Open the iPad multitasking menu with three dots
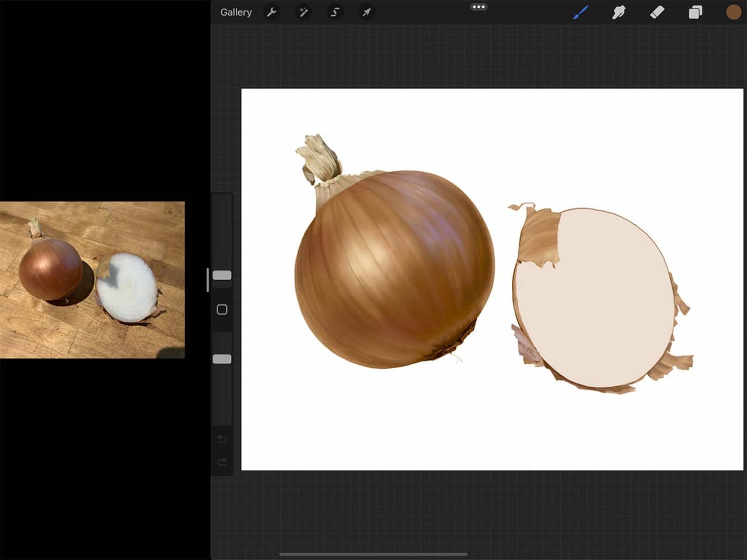Viewport: 747px width, 560px height. coord(479,6)
